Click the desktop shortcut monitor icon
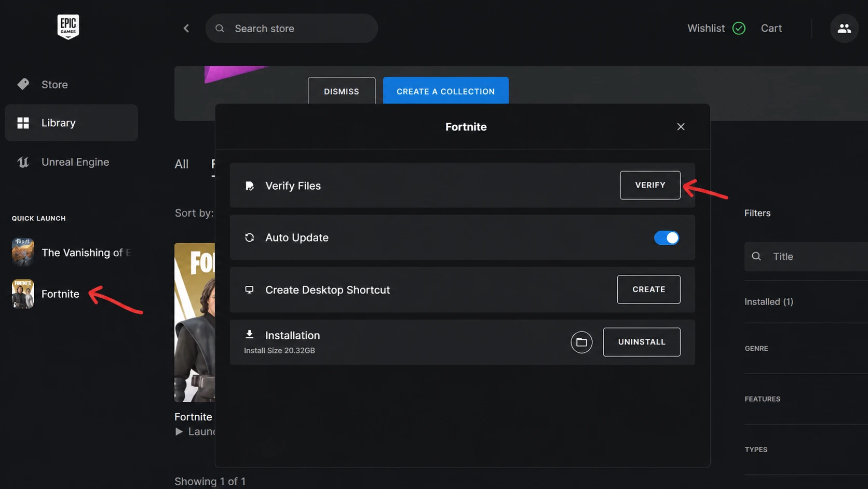The height and width of the screenshot is (489, 868). click(x=249, y=289)
